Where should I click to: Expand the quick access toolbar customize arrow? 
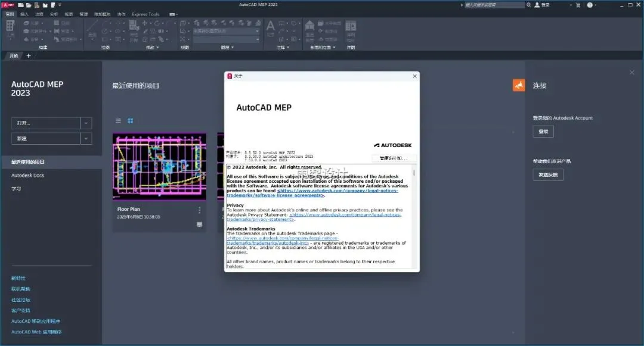60,5
